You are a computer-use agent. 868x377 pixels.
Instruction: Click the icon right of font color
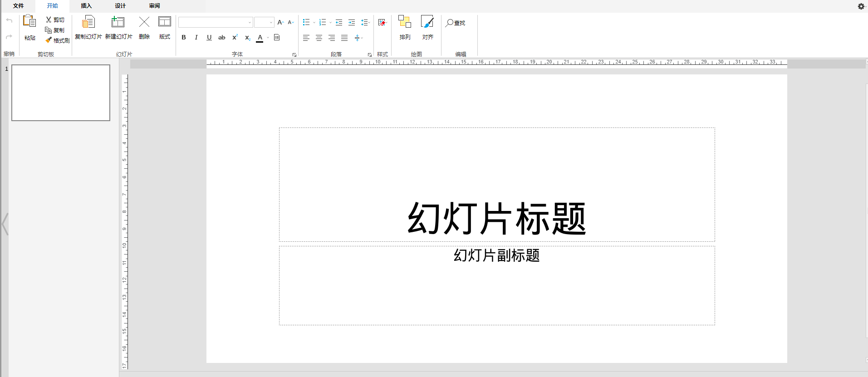tap(277, 37)
